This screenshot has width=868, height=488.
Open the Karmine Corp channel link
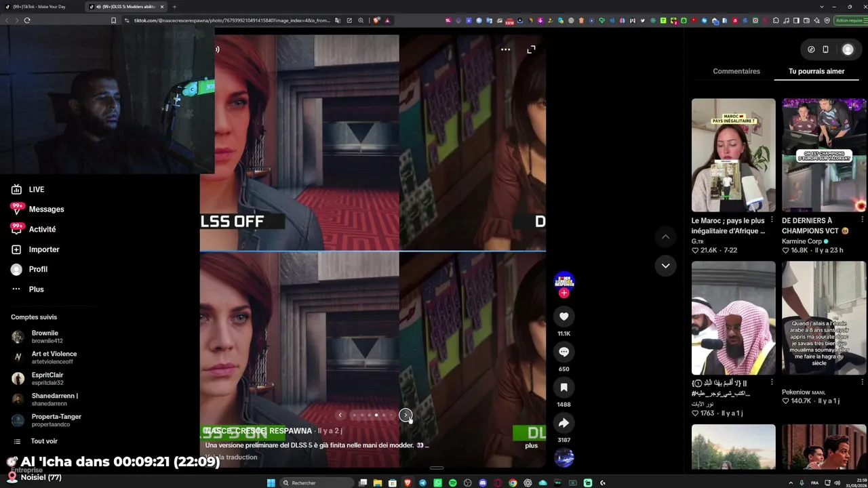pyautogui.click(x=802, y=241)
